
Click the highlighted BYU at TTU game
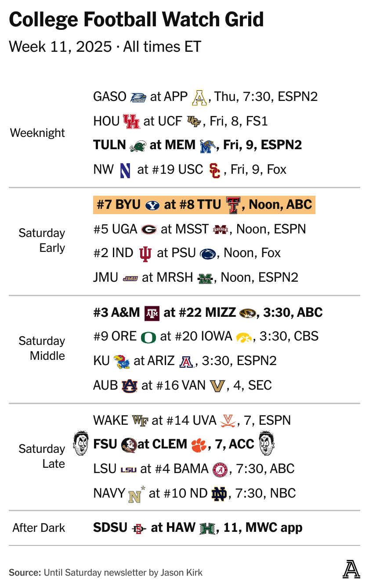pos(204,205)
